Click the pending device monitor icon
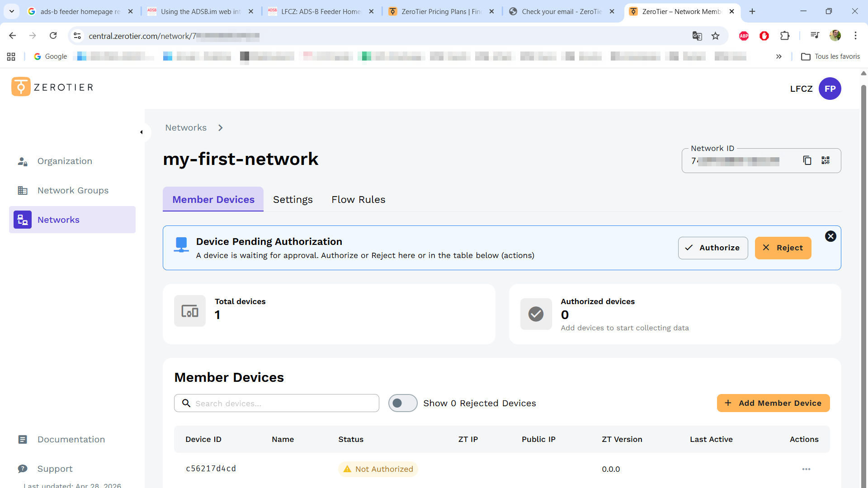868x488 pixels. pos(181,244)
